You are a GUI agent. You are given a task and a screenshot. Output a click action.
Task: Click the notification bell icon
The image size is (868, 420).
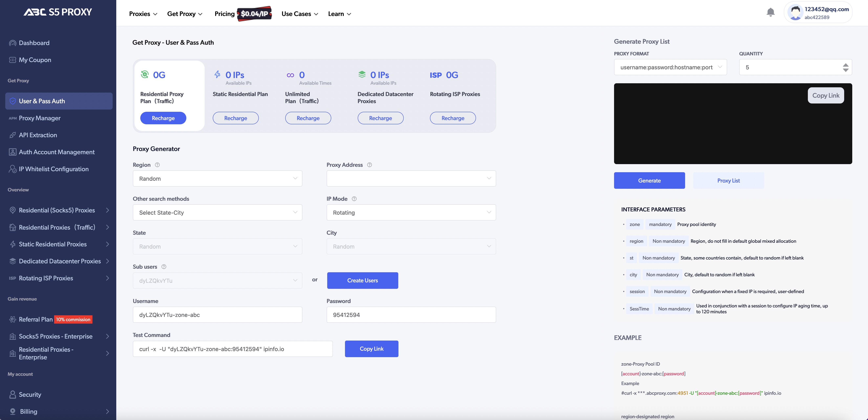(x=770, y=12)
